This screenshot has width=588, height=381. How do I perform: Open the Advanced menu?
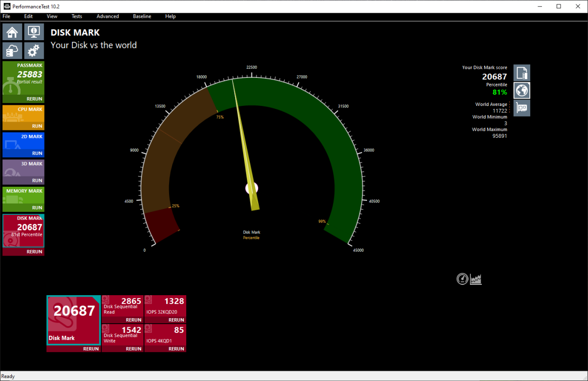coord(108,16)
